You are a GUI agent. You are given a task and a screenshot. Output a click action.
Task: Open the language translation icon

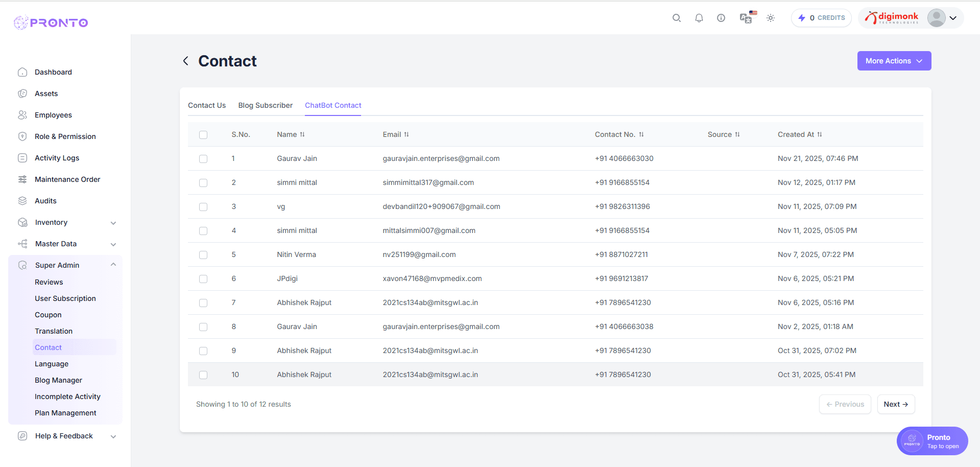(746, 18)
